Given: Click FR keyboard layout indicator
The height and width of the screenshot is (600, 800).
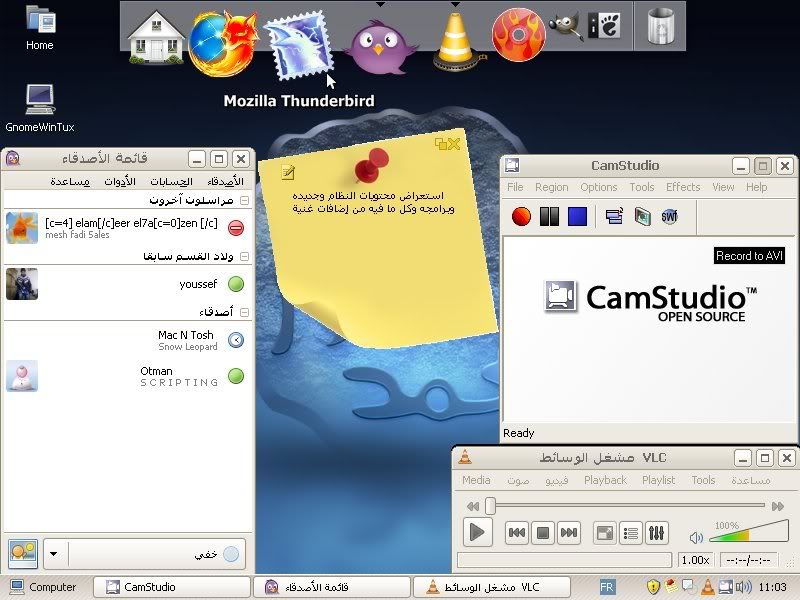Looking at the screenshot, I should [607, 587].
